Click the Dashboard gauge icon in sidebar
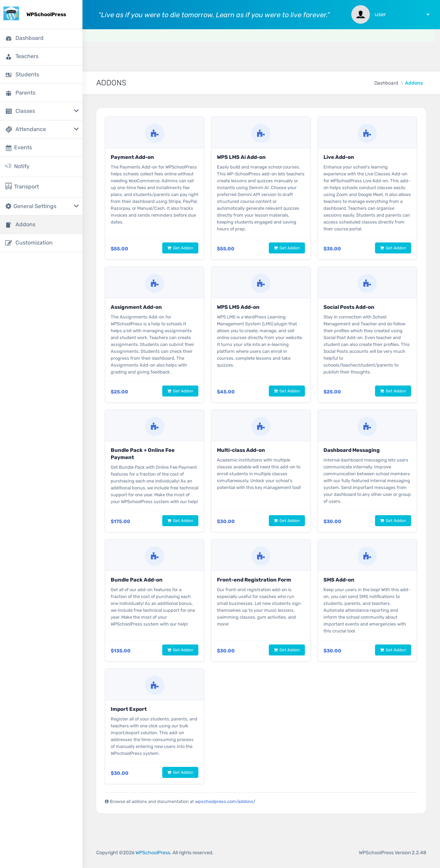440x868 pixels. click(x=9, y=39)
